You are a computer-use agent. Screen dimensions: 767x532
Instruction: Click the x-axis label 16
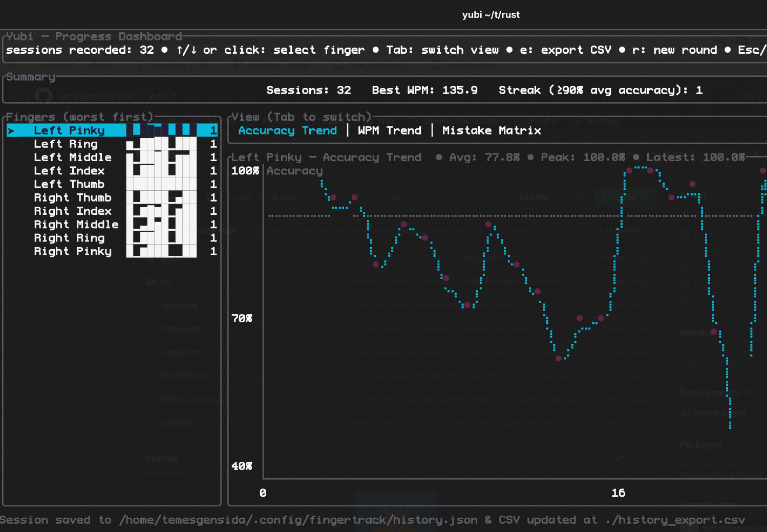(x=618, y=493)
